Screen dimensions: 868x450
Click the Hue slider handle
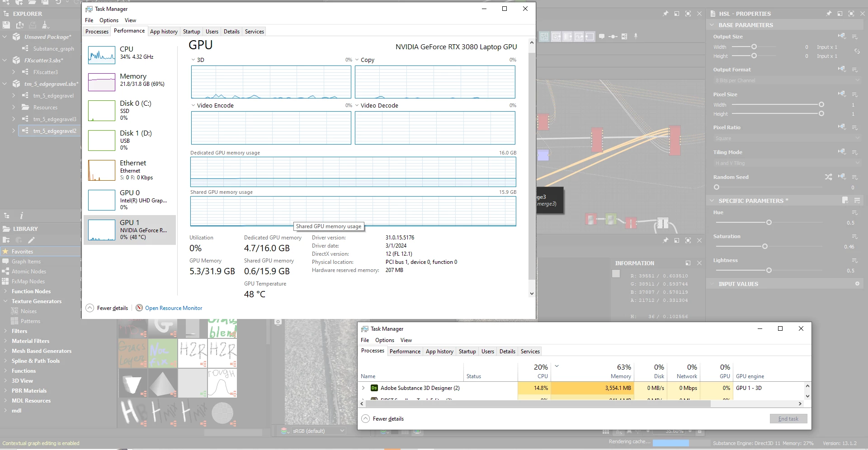pyautogui.click(x=769, y=222)
